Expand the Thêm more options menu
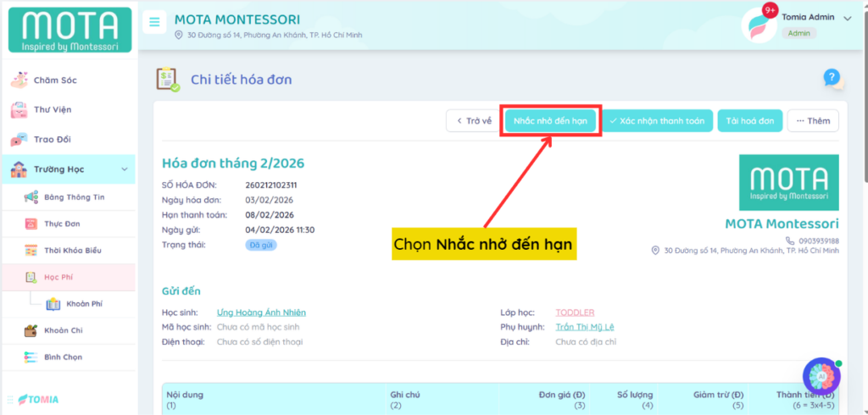Viewport: 868px width, 415px height. tap(812, 121)
